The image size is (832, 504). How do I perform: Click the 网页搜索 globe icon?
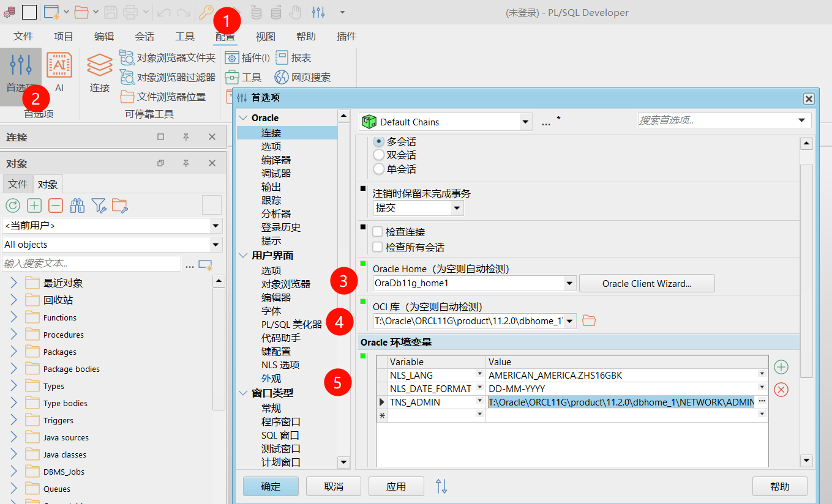(x=282, y=77)
